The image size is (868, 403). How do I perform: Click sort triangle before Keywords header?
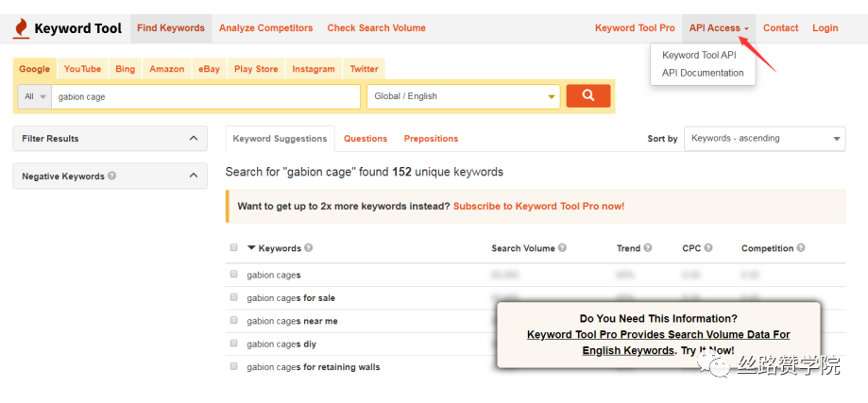(251, 247)
